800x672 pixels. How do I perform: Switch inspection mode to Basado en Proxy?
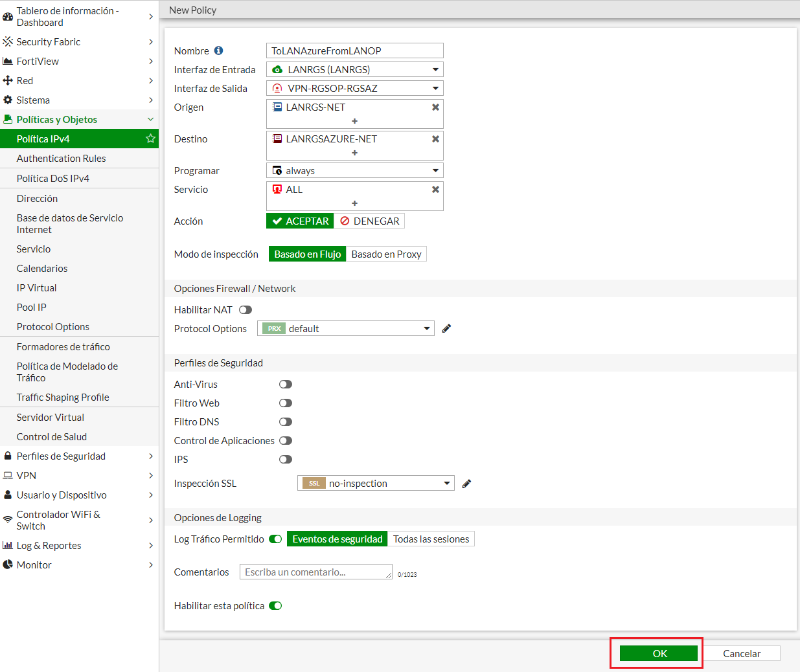pyautogui.click(x=386, y=254)
